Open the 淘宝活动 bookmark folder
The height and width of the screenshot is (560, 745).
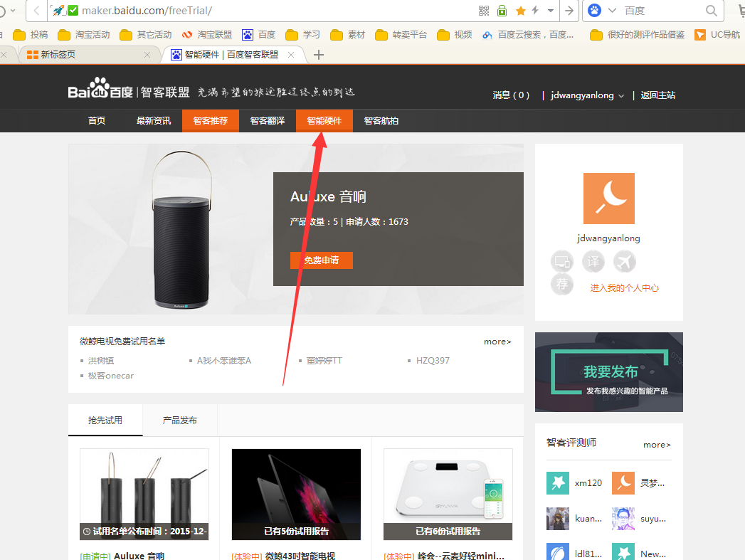coord(84,35)
